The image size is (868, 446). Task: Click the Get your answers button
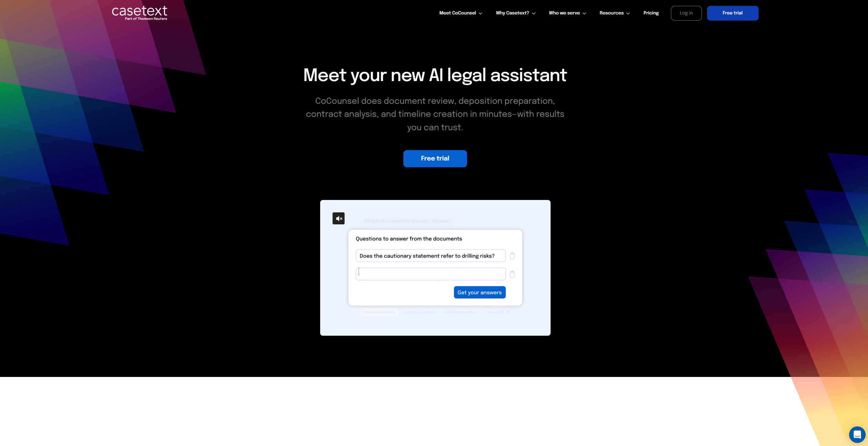click(479, 292)
